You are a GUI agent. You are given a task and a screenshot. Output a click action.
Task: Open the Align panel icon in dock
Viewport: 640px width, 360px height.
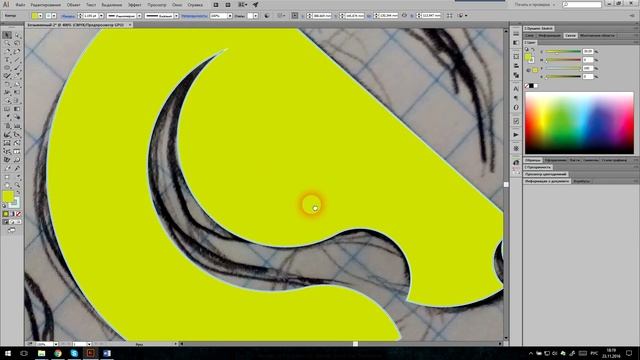516,65
